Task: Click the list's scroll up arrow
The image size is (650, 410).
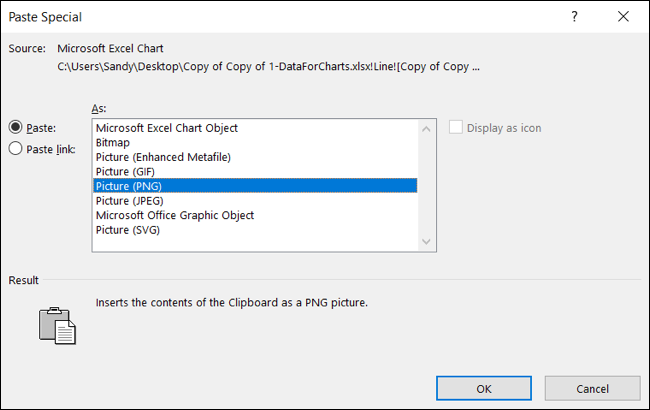Action: (427, 129)
